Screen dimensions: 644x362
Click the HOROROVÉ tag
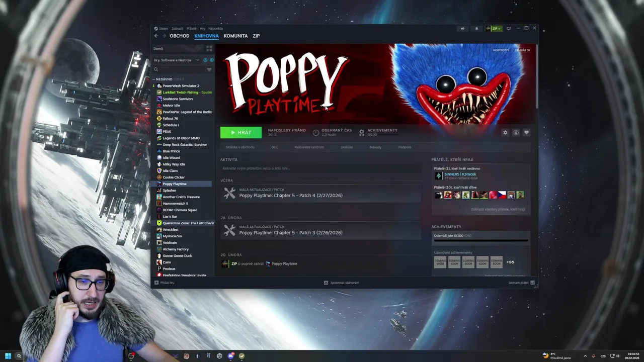point(501,50)
